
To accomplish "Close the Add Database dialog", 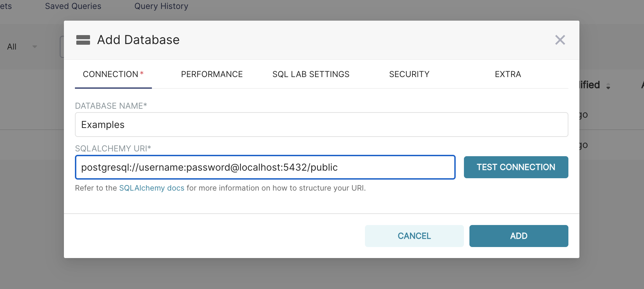I will 560,40.
